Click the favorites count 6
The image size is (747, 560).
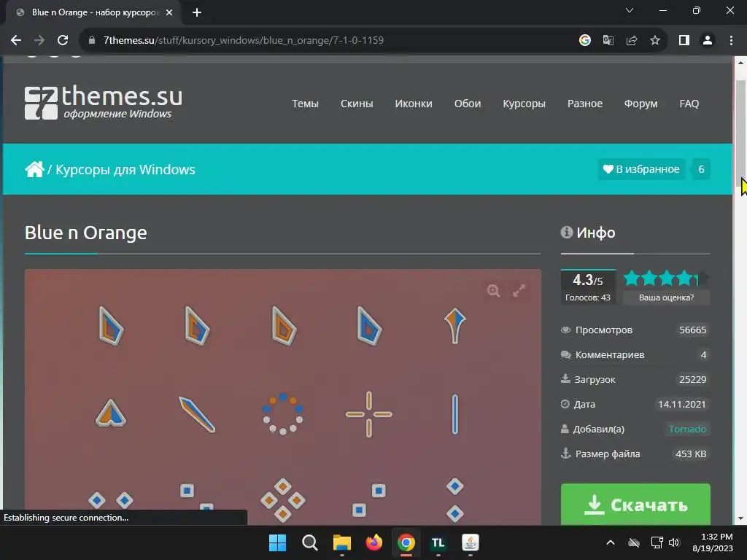click(701, 169)
